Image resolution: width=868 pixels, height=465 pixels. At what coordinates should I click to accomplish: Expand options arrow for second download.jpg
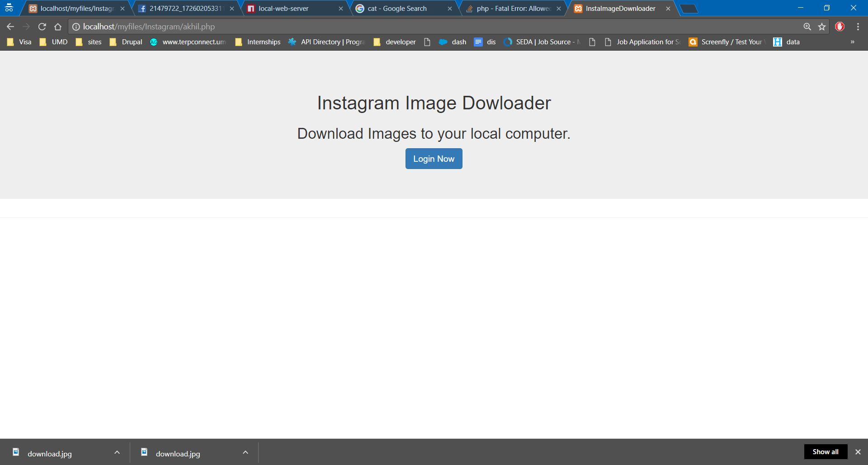point(245,452)
